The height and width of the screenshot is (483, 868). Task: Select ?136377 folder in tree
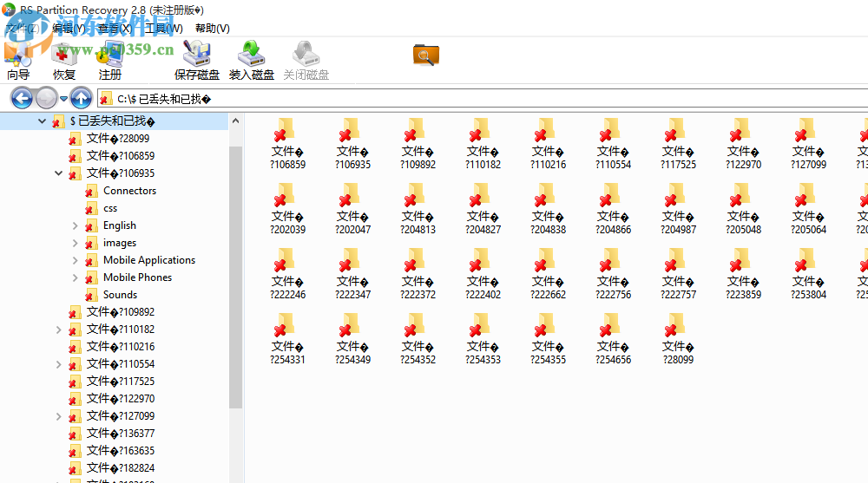pos(121,434)
